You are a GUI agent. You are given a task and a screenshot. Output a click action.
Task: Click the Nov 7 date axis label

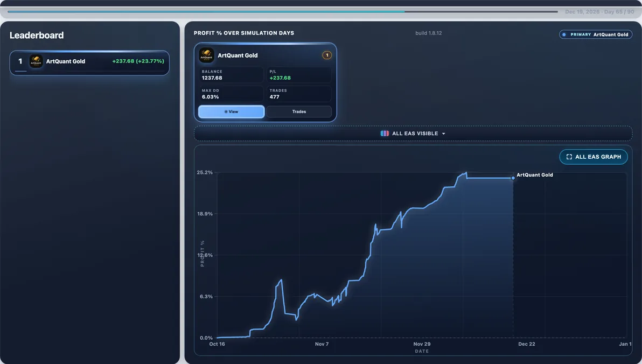tap(322, 344)
